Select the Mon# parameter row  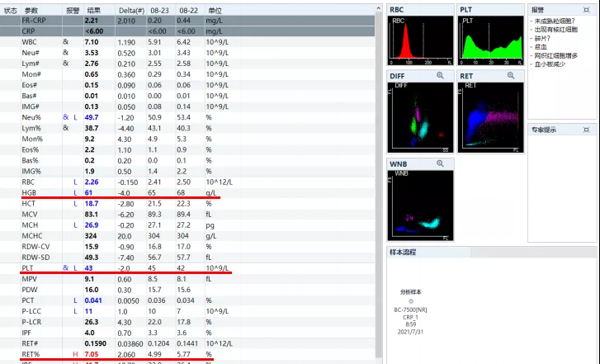tap(187, 74)
